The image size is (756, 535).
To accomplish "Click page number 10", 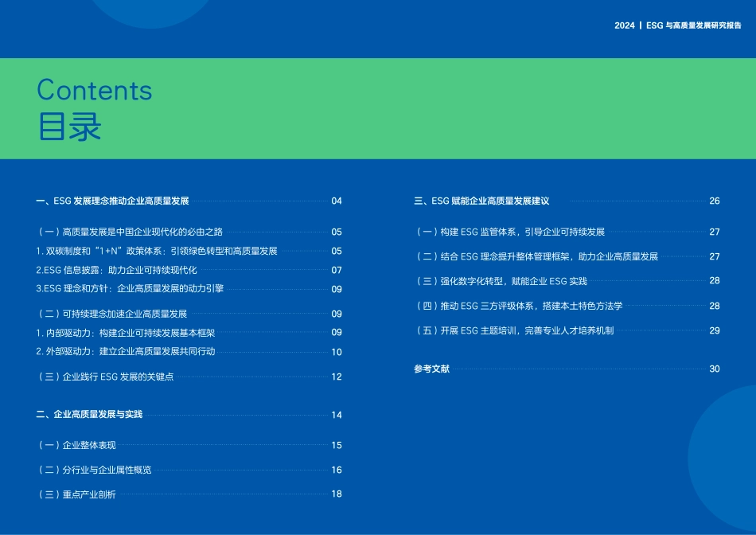I will [x=337, y=352].
